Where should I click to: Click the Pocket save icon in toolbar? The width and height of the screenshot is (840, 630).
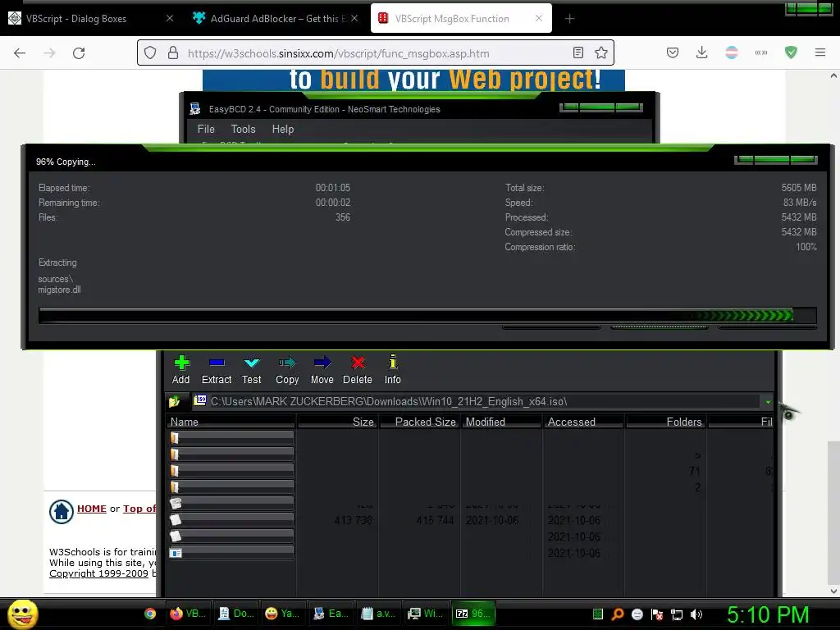673,52
